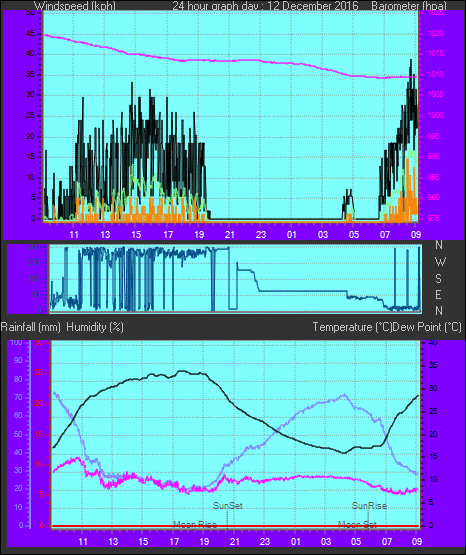Screen dimensions: 466x555
Task: Click the 35 value on windspeed axis
Action: tap(30, 74)
